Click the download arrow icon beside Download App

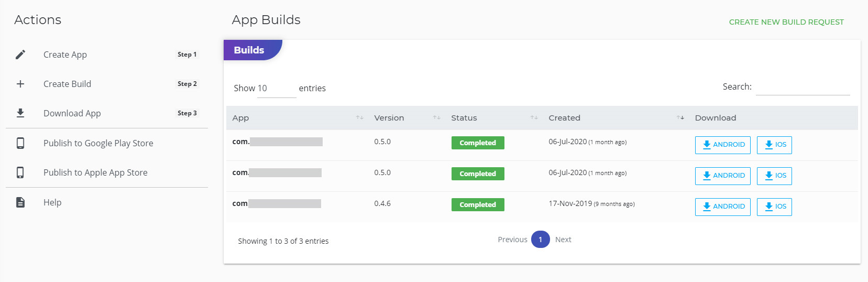coord(20,113)
